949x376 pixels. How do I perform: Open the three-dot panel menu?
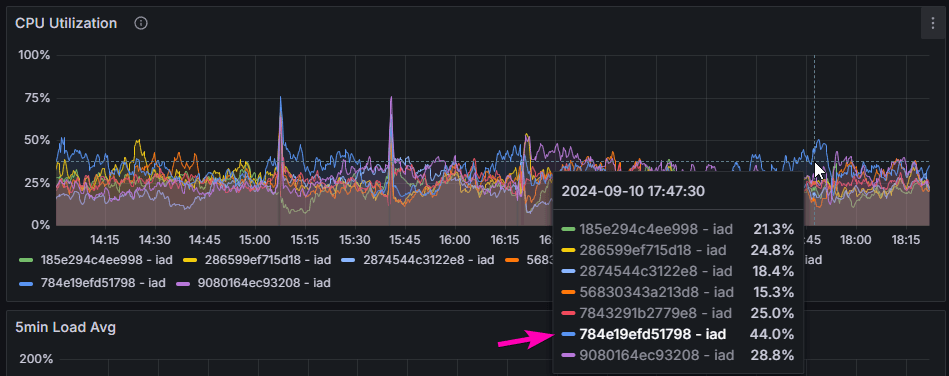(933, 24)
